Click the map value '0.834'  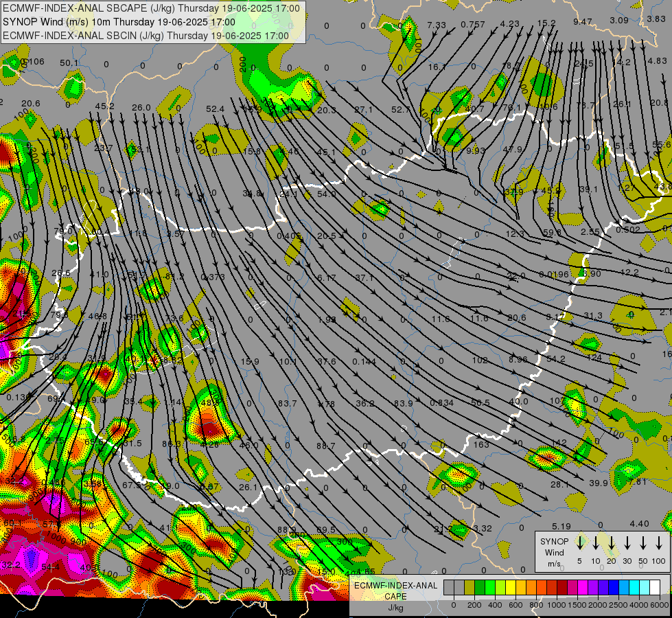click(x=441, y=402)
